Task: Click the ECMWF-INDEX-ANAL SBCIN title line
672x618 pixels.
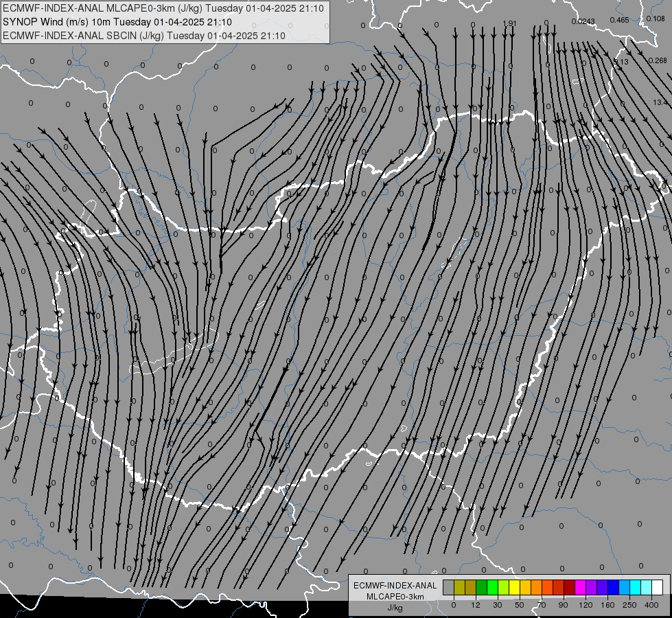Action: point(144,36)
